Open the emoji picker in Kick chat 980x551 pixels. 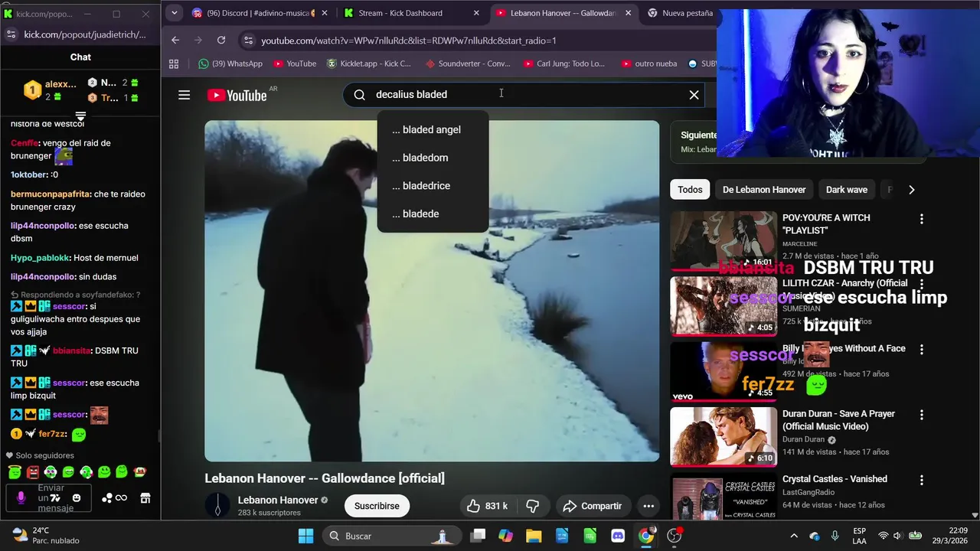(76, 498)
